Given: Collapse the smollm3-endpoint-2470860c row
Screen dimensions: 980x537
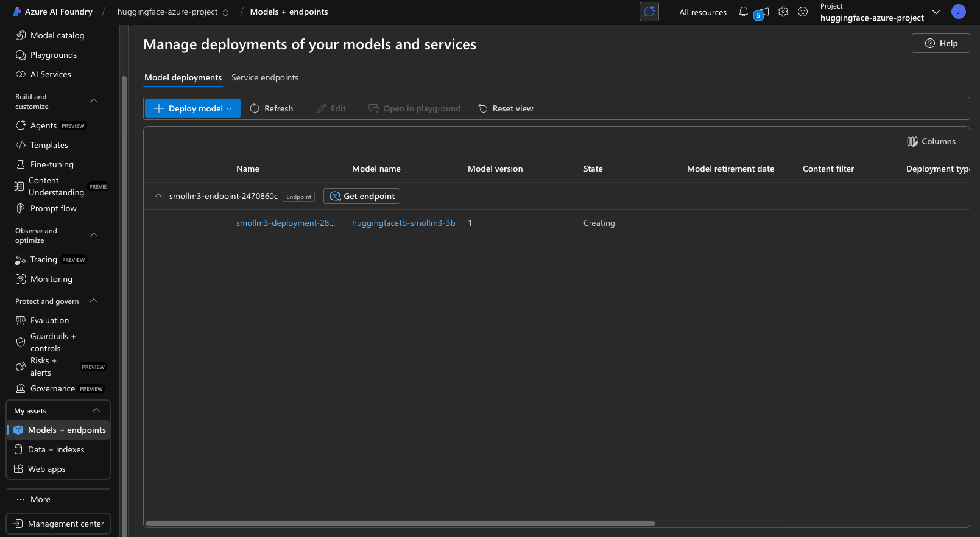Looking at the screenshot, I should [158, 196].
